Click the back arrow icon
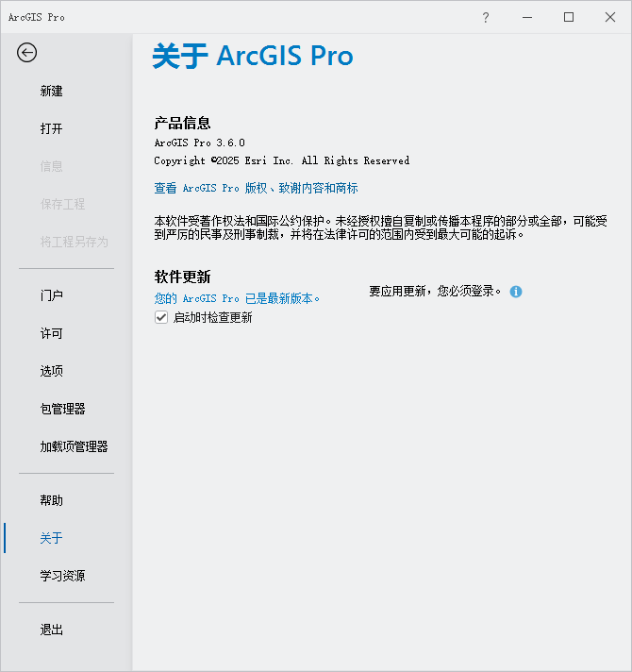Viewport: 632px width, 672px height. tap(26, 53)
